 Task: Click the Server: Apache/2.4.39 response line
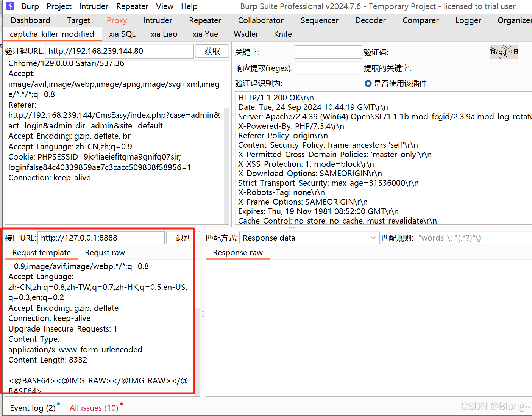tap(385, 117)
